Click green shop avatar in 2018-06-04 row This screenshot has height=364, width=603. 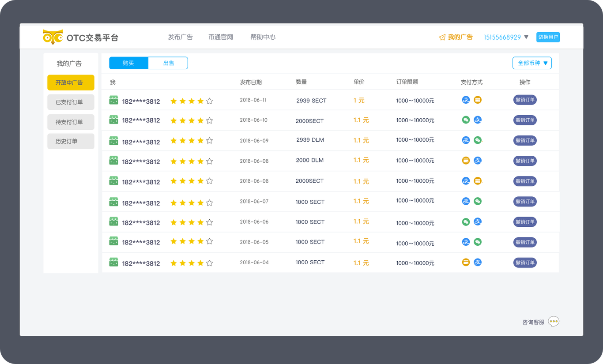pos(113,262)
